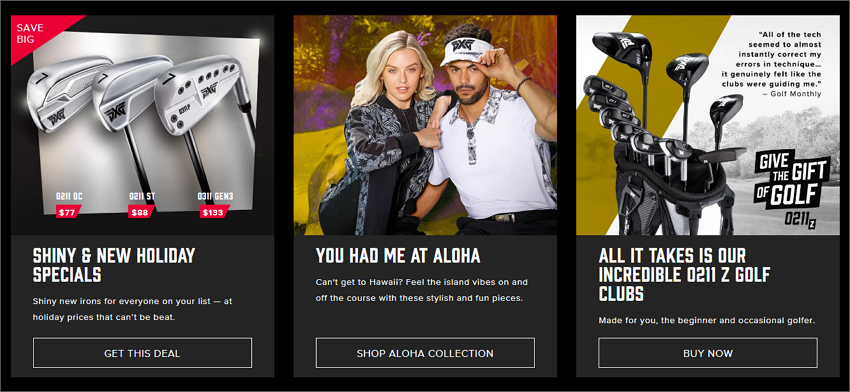This screenshot has height=392, width=850.
Task: Click the Give the Gift of Golf badge
Action: 792,179
